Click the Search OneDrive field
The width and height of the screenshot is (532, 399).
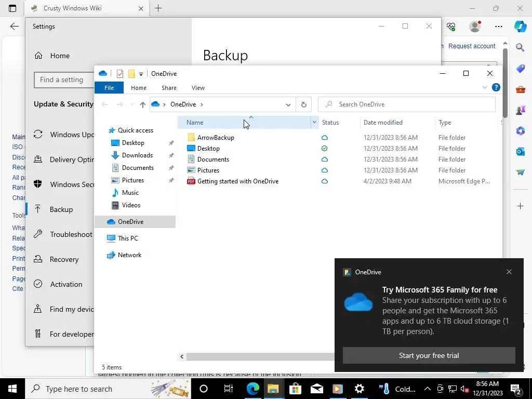[406, 104]
